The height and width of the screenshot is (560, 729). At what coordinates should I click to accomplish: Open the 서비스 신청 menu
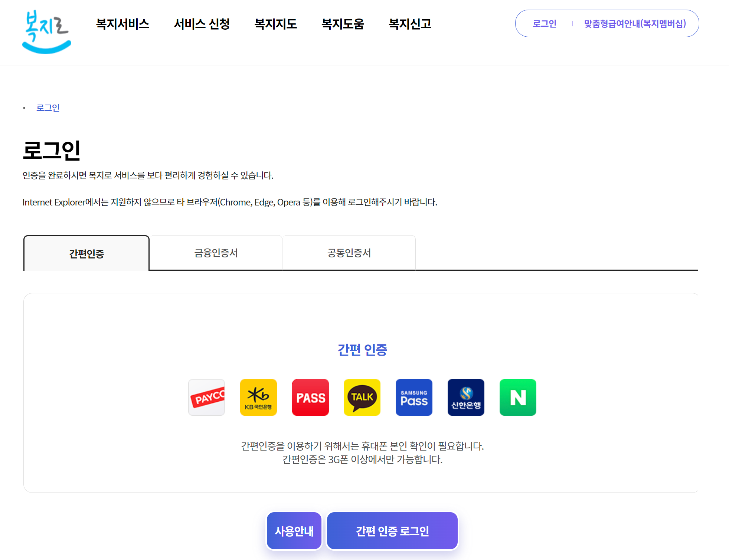click(x=202, y=24)
